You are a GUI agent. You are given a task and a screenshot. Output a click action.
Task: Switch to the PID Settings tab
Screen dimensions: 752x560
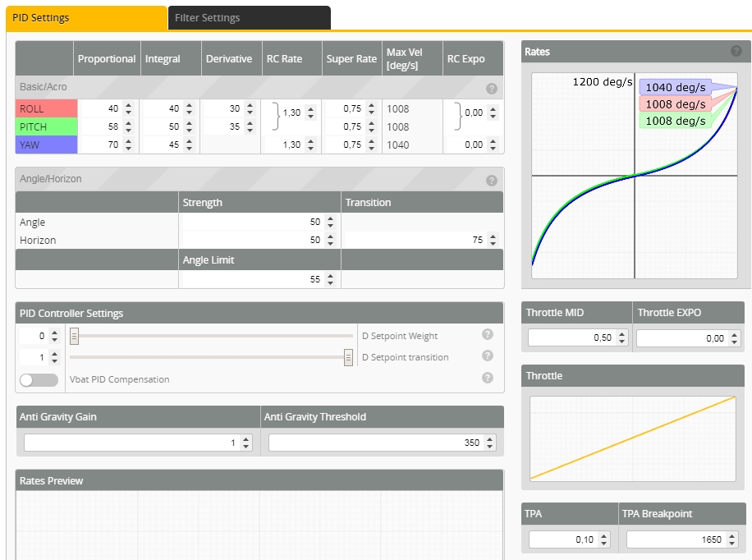86,18
